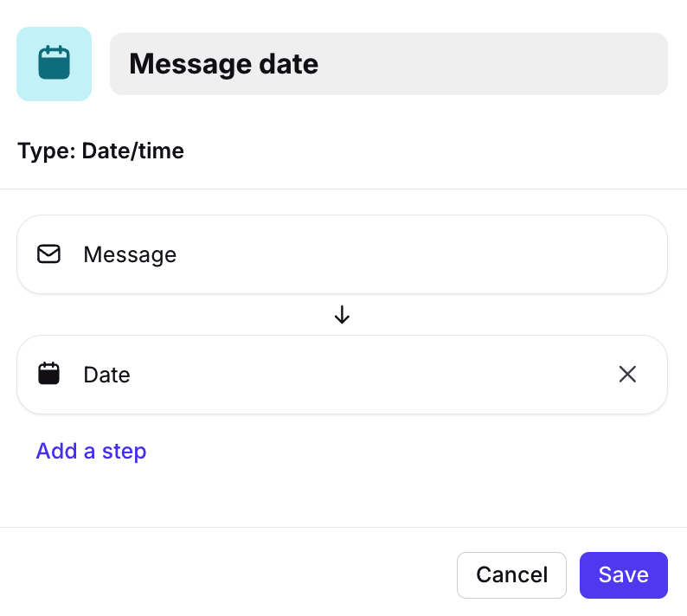
Task: Click the word Message in the title field
Action: (190, 64)
